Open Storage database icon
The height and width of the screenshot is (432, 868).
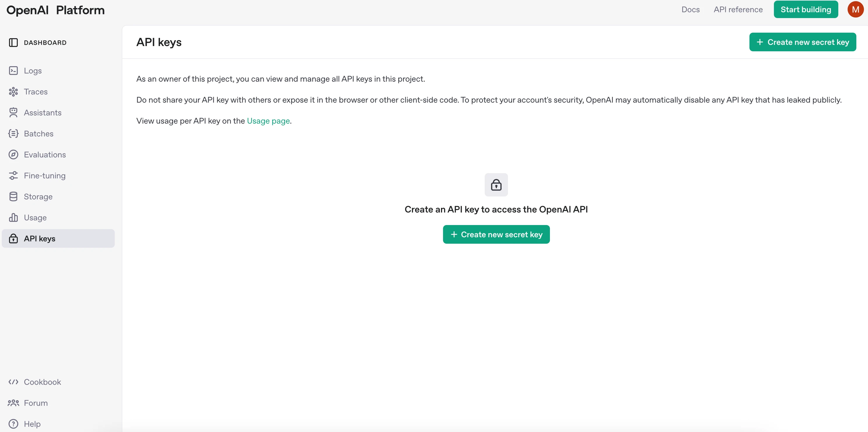[13, 196]
